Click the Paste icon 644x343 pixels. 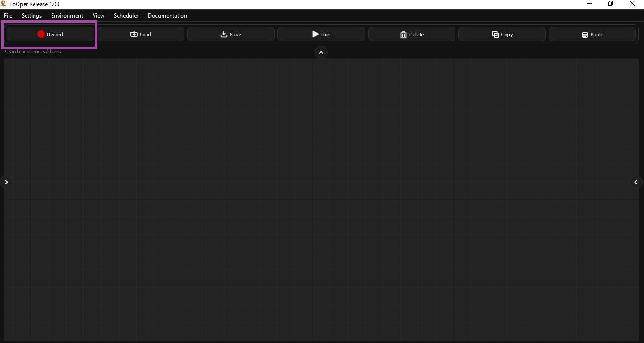point(585,34)
